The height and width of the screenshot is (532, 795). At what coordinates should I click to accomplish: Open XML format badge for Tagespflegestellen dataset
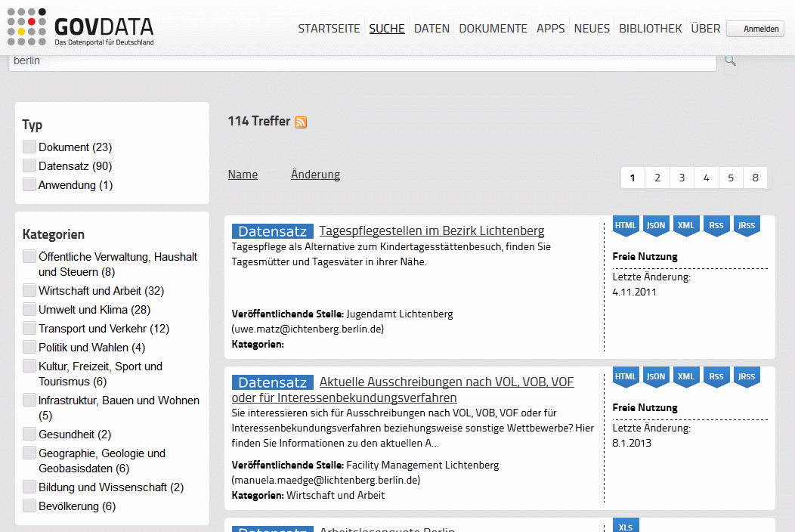click(x=686, y=225)
